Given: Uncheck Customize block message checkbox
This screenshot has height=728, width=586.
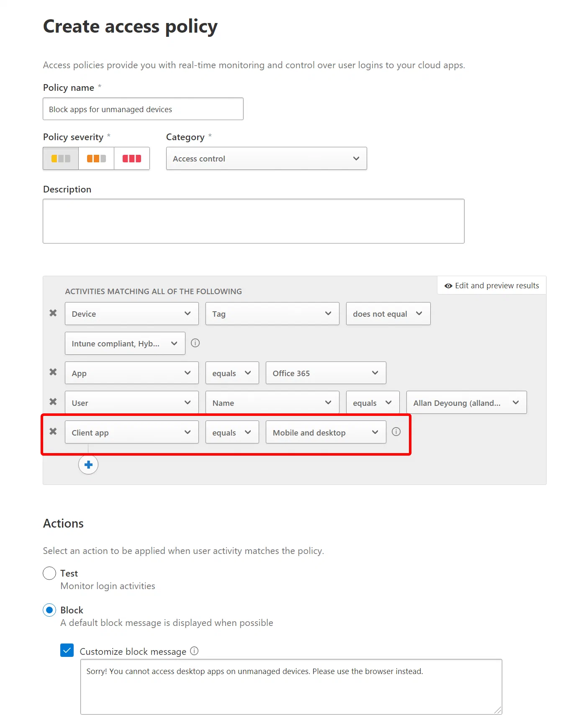Looking at the screenshot, I should (67, 650).
